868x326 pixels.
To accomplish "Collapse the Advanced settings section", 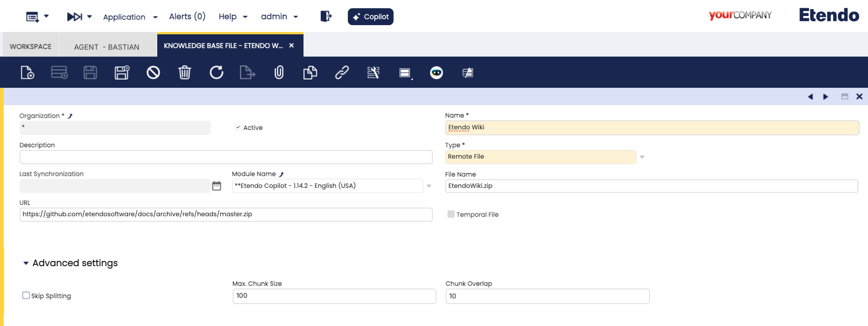I will 26,263.
